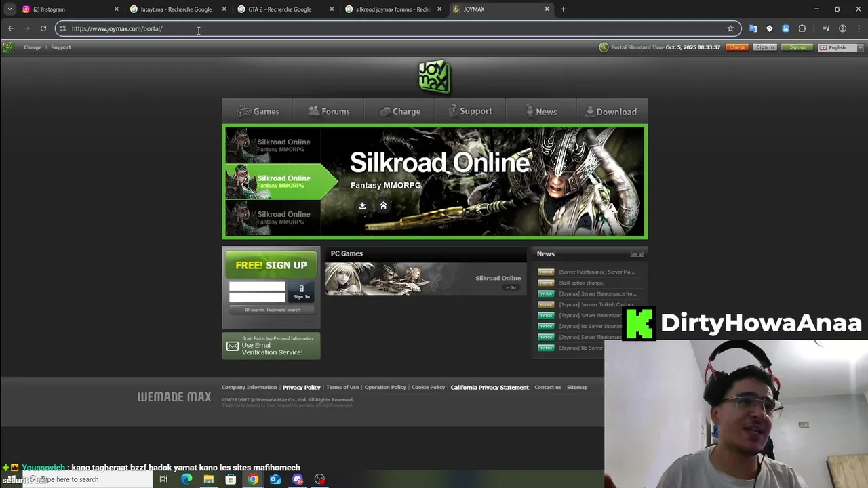The image size is (868, 488).
Task: Click the home icon on Silkroad banner
Action: pyautogui.click(x=383, y=205)
